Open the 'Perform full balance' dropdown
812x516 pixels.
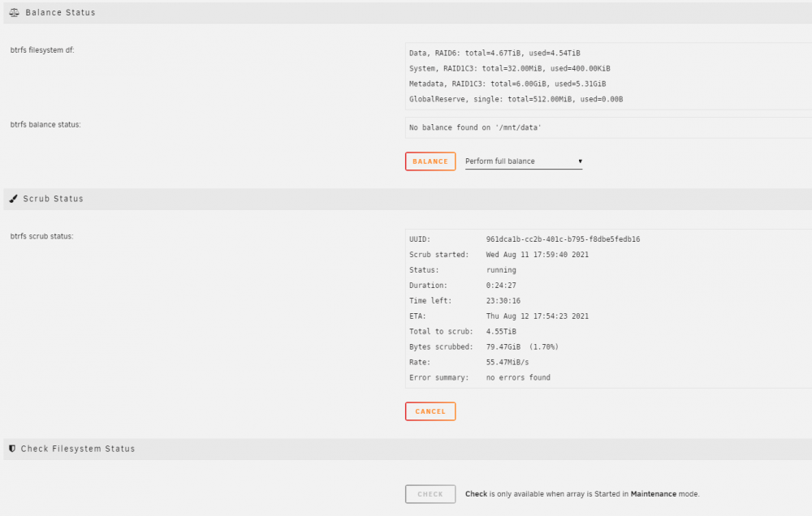[524, 161]
